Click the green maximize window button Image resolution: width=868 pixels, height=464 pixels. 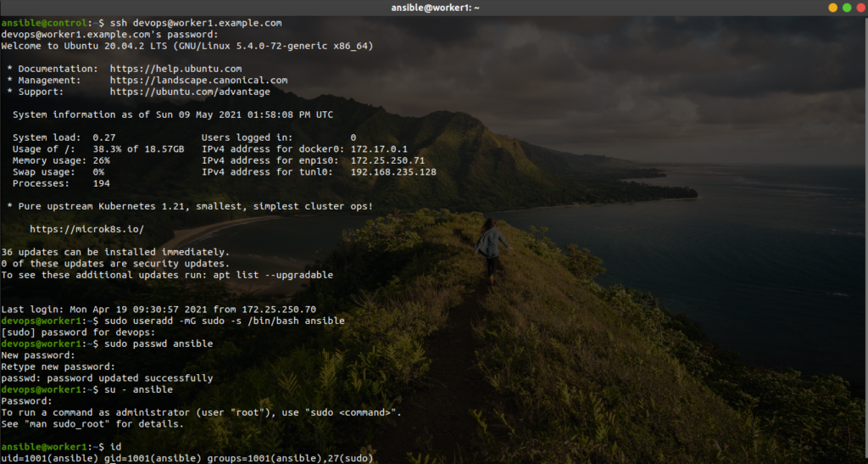click(847, 8)
